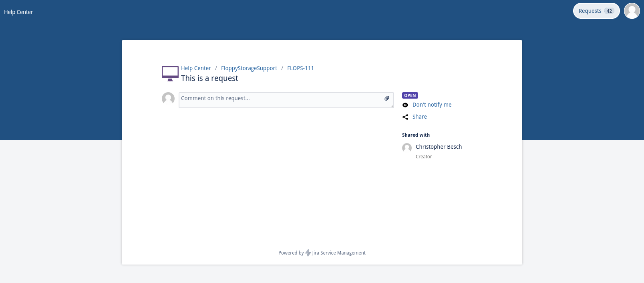Image resolution: width=644 pixels, height=283 pixels.
Task: Click the 42 requests count badge
Action: coord(609,11)
